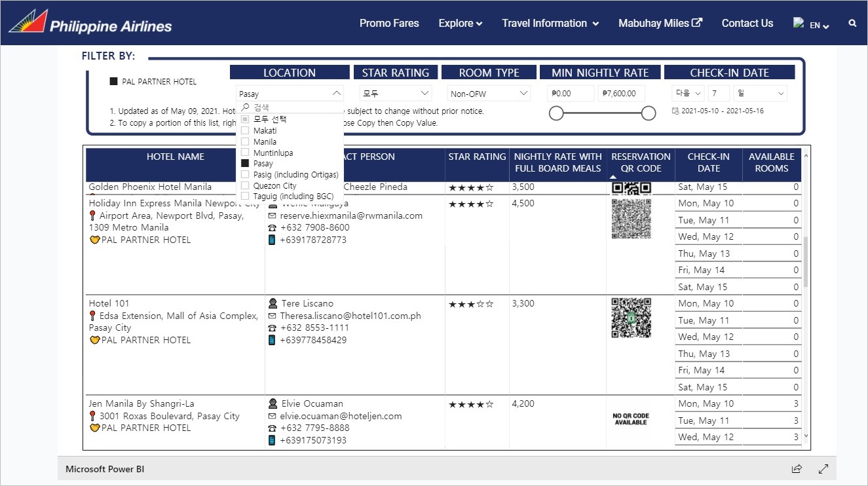
Task: Click the location pin for Jen Manila
Action: click(93, 416)
